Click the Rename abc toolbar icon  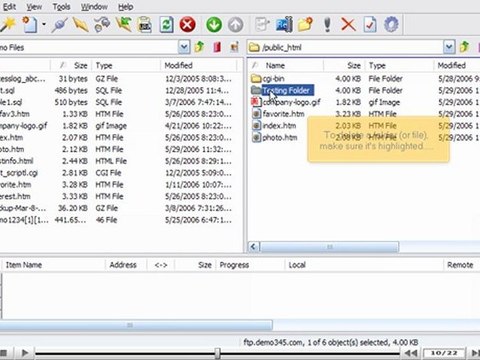(284, 25)
